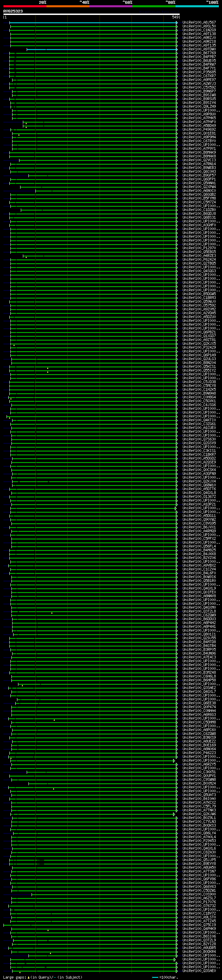Select hit label UniRef100_A2QSE9
The width and height of the screenshot is (222, 980).
tap(199, 462)
